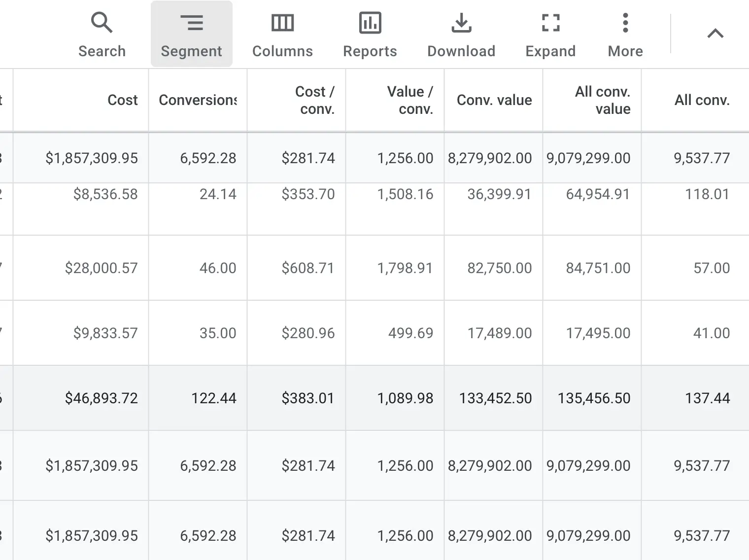Open the Search tool in the table toolbar
The width and height of the screenshot is (749, 560).
(x=102, y=35)
